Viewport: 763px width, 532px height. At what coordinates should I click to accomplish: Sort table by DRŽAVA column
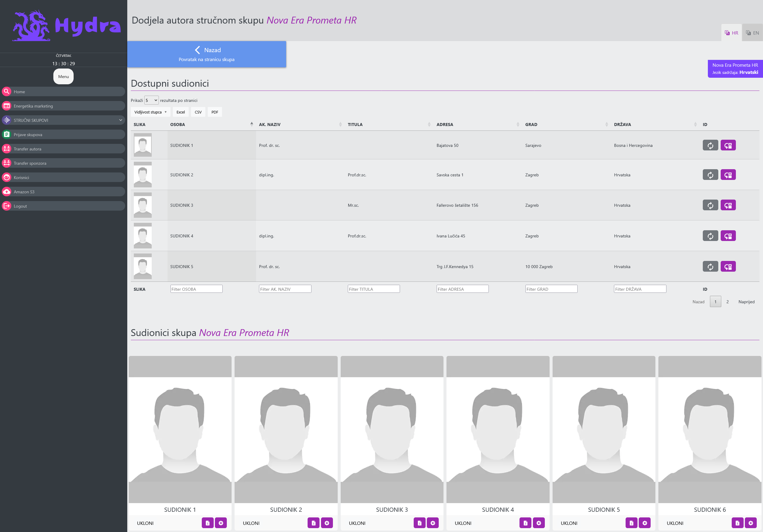655,125
